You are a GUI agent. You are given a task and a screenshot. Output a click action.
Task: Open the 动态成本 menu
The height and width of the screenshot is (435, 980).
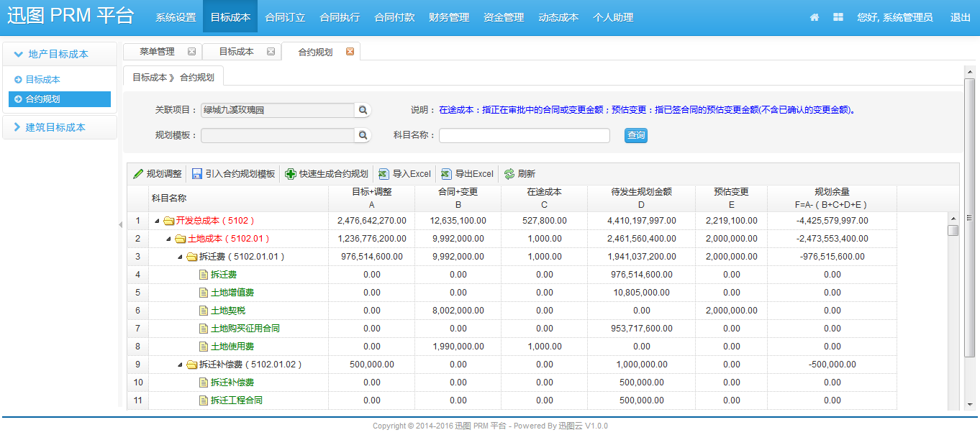[x=558, y=17]
